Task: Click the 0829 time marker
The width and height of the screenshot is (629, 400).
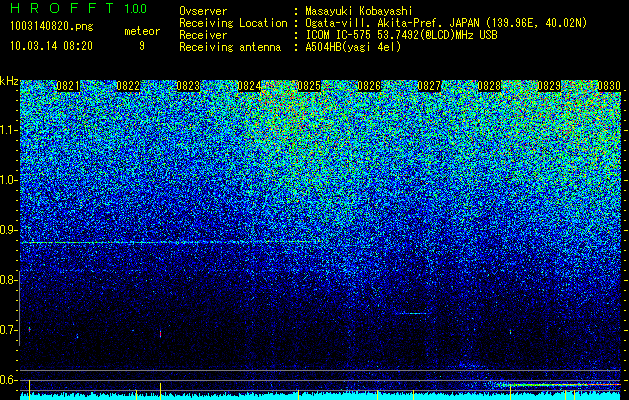Action: click(549, 86)
